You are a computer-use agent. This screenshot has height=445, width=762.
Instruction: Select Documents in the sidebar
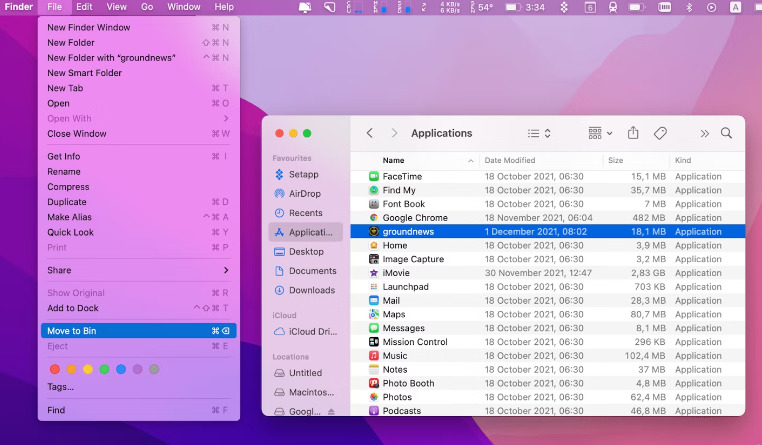point(306,271)
